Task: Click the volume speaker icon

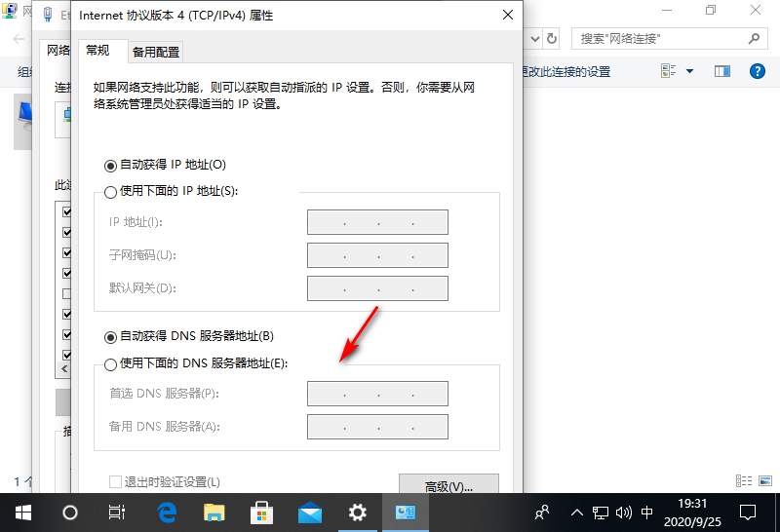Action: (x=624, y=513)
